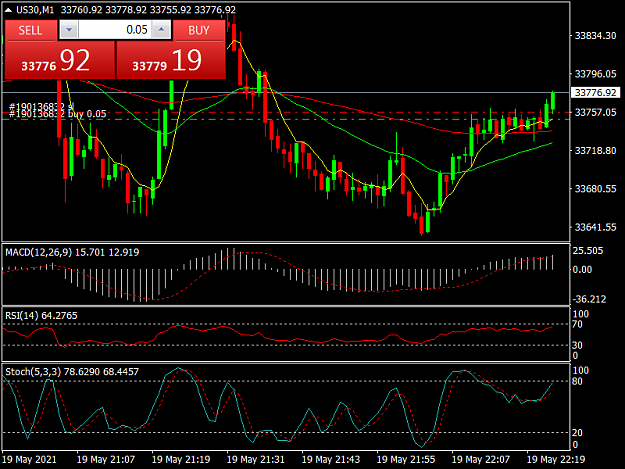Click the sell price 33776 92 panel

pos(60,60)
